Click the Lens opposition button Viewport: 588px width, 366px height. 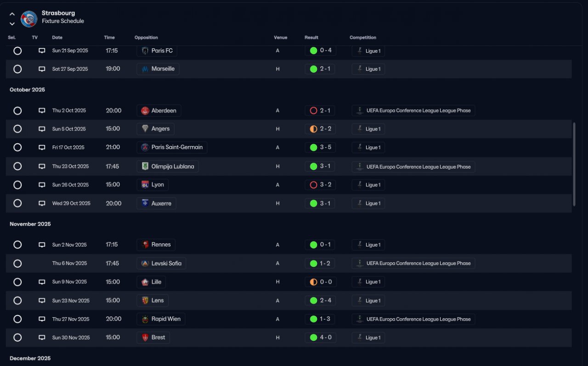153,300
